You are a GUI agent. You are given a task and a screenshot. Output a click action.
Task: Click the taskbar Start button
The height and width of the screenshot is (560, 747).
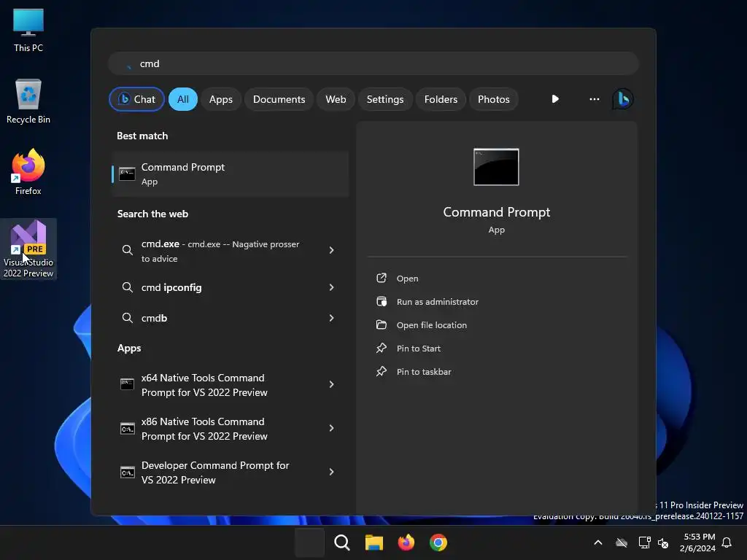pyautogui.click(x=309, y=542)
